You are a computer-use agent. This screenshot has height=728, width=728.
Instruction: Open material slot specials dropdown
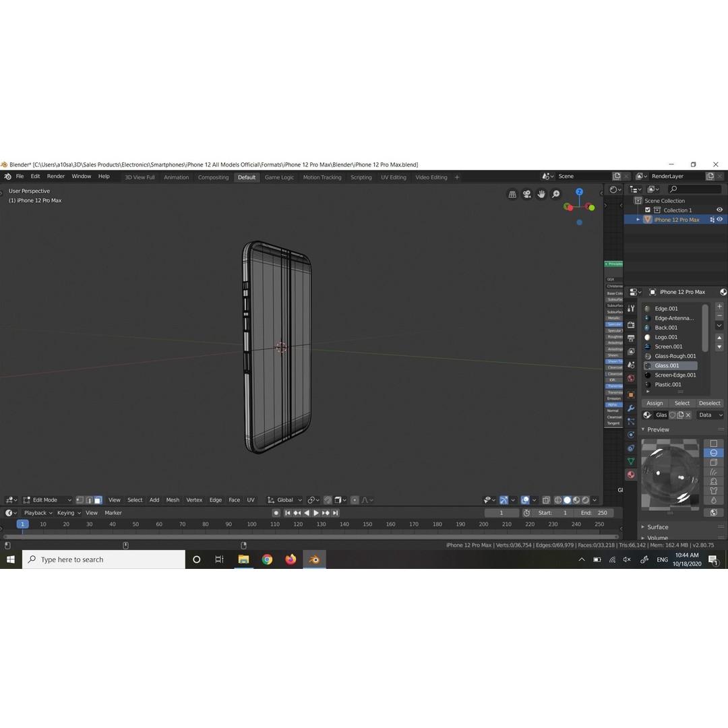719,326
